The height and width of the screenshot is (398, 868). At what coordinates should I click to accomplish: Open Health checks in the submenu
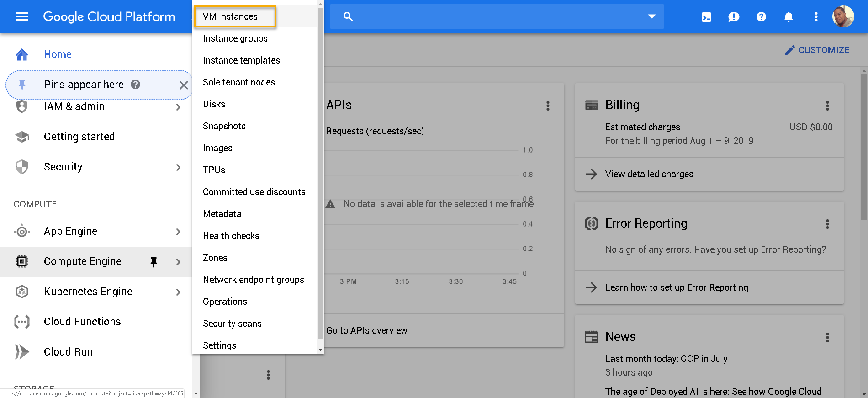[254, 236]
